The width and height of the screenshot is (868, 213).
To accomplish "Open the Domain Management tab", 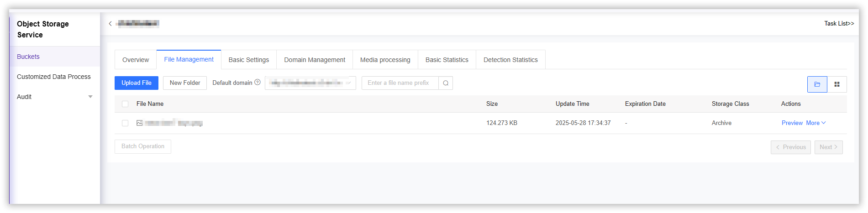I will coord(315,60).
